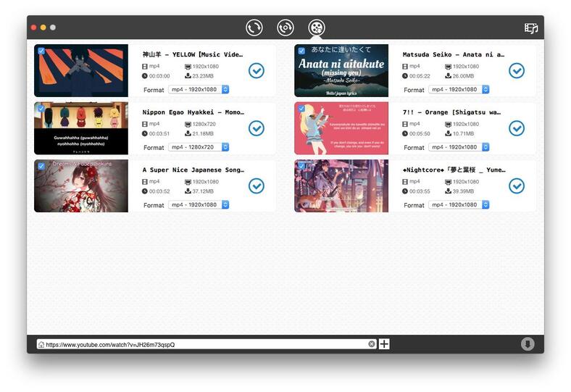The height and width of the screenshot is (392, 571).
Task: Click the 37.12MB file size text
Action: click(x=203, y=191)
